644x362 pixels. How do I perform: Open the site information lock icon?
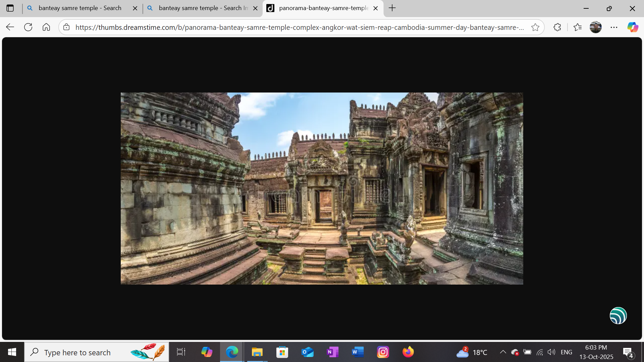[x=67, y=27]
